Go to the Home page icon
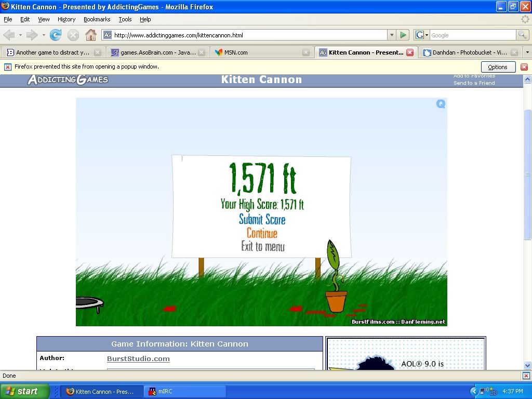Screen dimensions: 532x399 [x=90, y=35]
